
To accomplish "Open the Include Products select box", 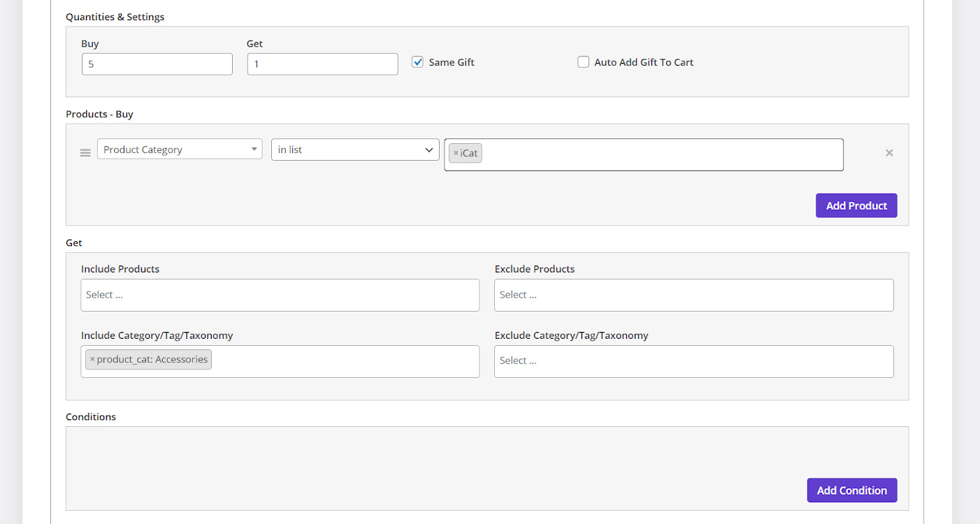I will coord(280,295).
